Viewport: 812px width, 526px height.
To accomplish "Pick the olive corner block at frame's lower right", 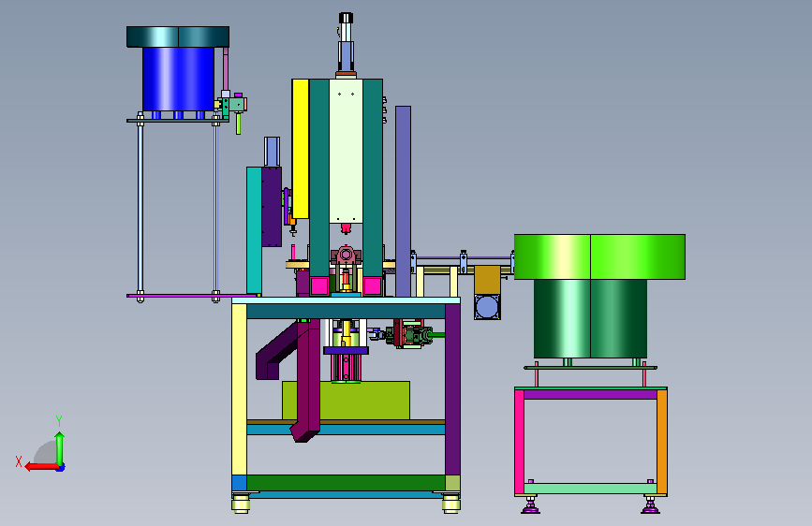I will (x=452, y=483).
